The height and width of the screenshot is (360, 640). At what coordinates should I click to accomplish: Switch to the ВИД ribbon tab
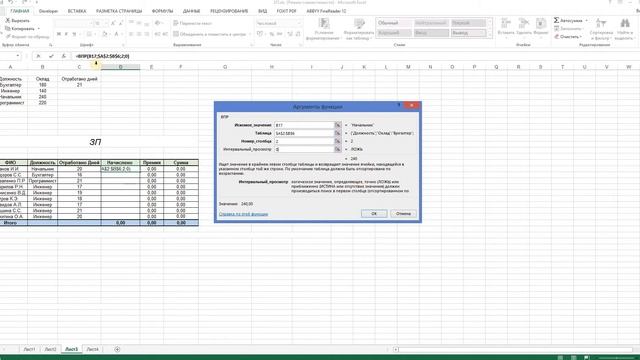(x=262, y=11)
